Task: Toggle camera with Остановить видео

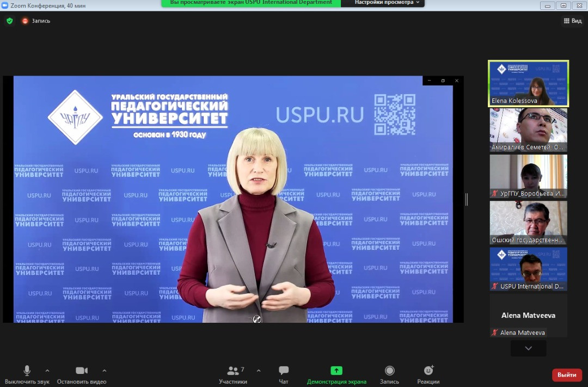Action: (x=82, y=374)
